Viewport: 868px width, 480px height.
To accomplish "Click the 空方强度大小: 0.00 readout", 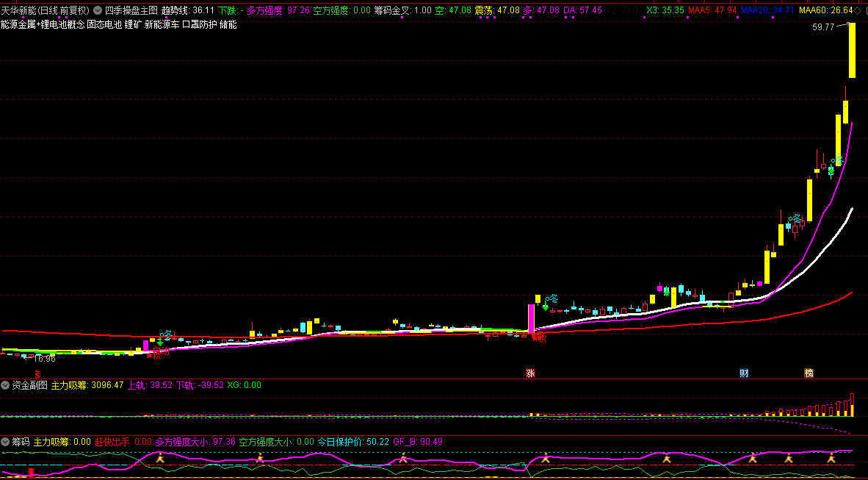I will (277, 442).
